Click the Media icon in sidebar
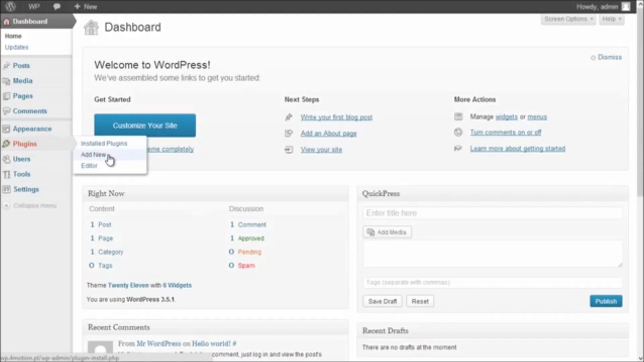This screenshot has height=362, width=644. [x=6, y=81]
